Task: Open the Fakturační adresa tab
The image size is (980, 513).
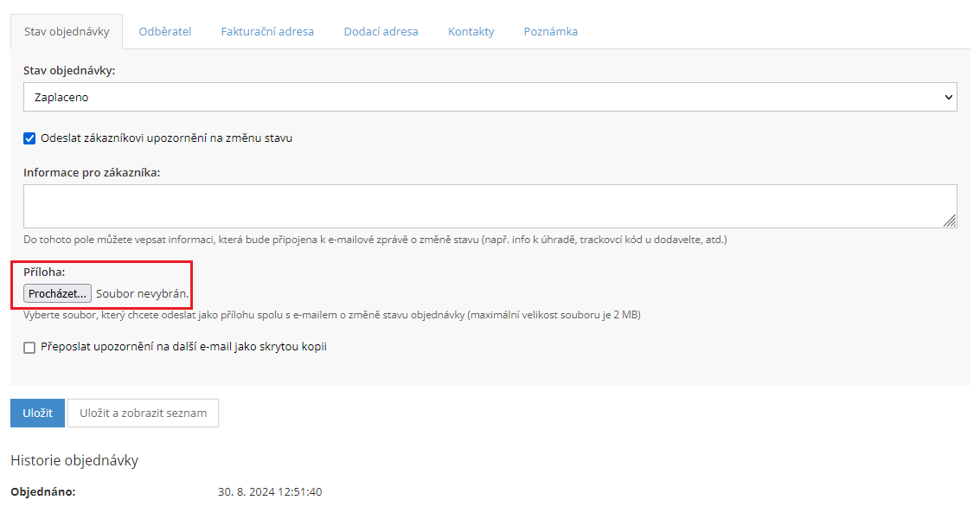Action: [267, 31]
